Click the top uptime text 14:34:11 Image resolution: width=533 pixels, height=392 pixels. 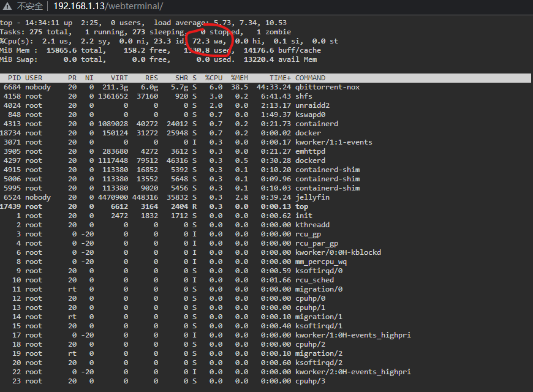[42, 23]
